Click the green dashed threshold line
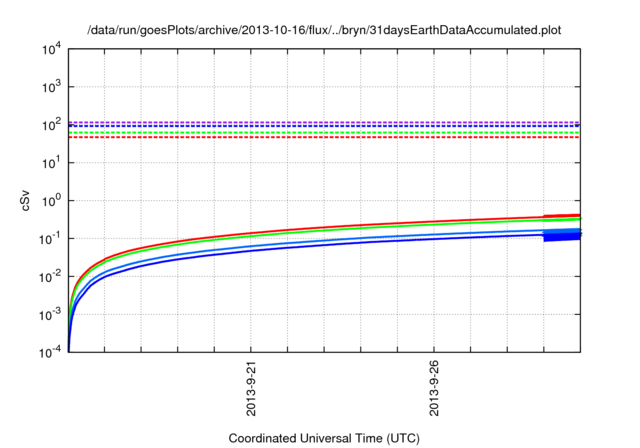Screen dimensions: 640x448 click(x=324, y=133)
